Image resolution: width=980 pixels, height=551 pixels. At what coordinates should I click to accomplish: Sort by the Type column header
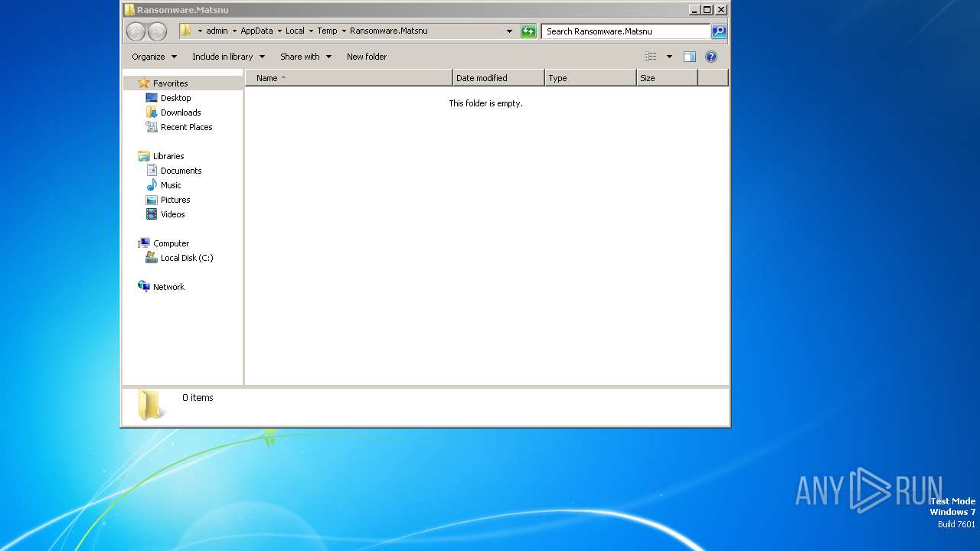591,78
